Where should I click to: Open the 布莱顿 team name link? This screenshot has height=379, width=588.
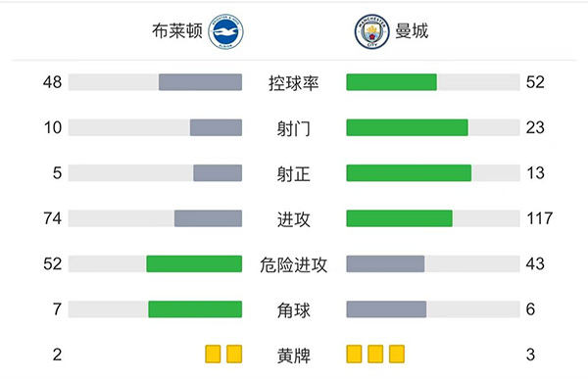[177, 31]
